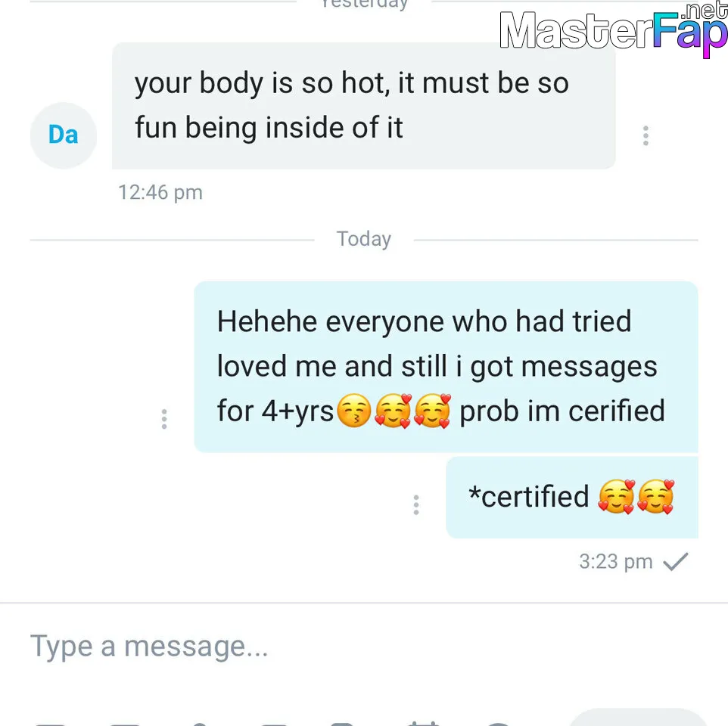Click the MasterFap watermark logo
The height and width of the screenshot is (726, 728).
pos(613,29)
